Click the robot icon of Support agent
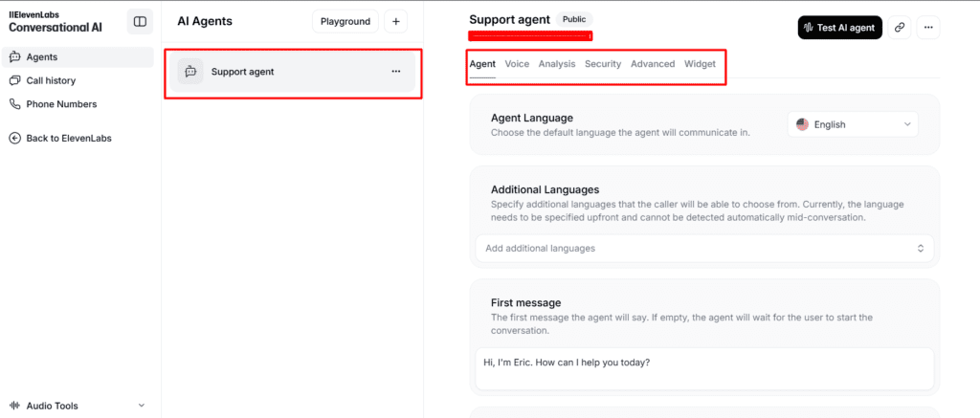980x418 pixels. point(190,72)
